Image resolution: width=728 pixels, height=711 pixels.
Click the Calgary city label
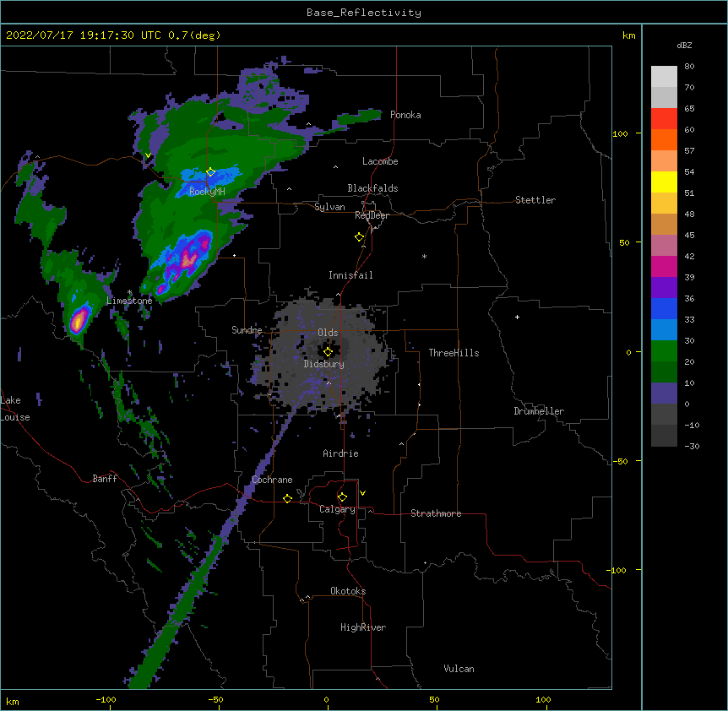pos(337,509)
